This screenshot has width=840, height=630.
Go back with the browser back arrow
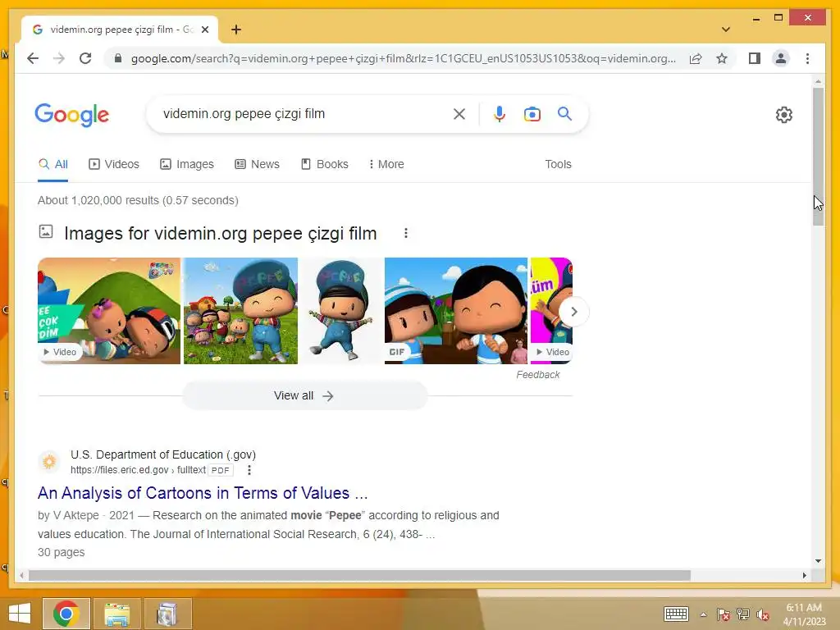click(33, 58)
